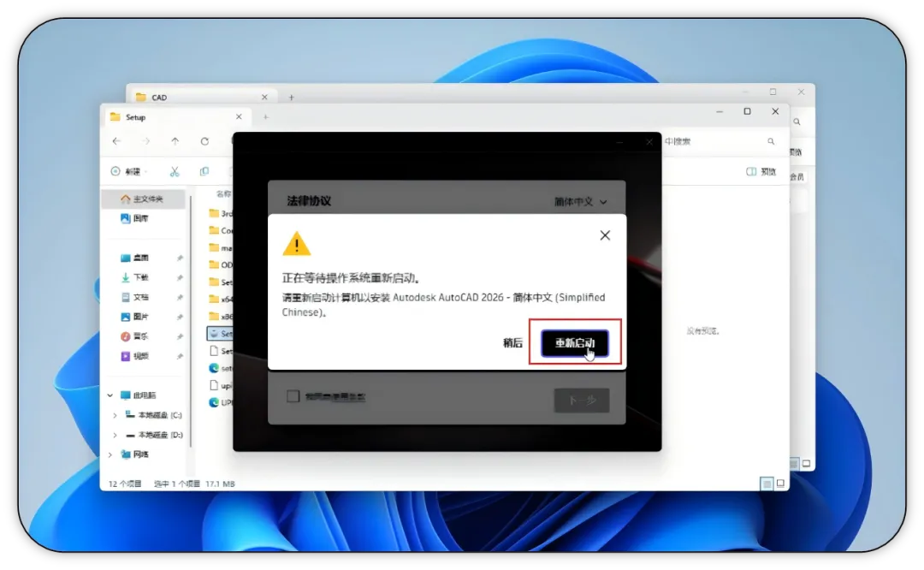Viewport: 924px width, 570px height.
Task: Click the pin icon beside 图片
Action: click(x=180, y=318)
